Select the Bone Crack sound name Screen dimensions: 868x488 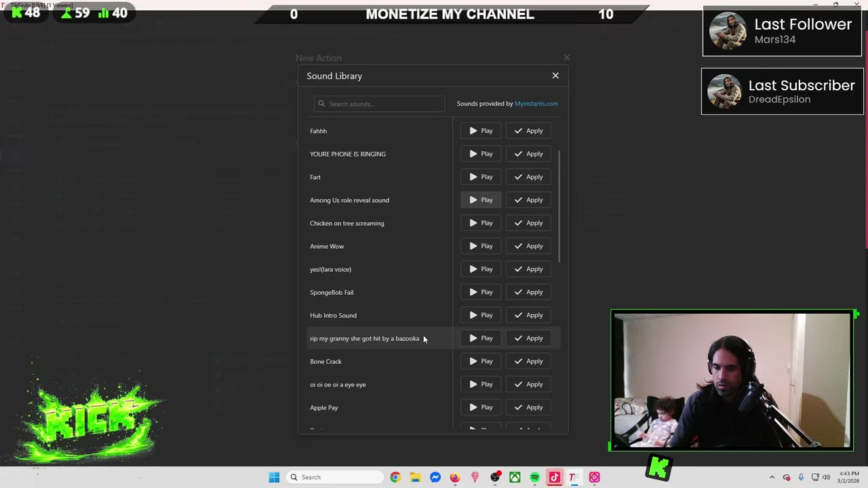(x=325, y=361)
